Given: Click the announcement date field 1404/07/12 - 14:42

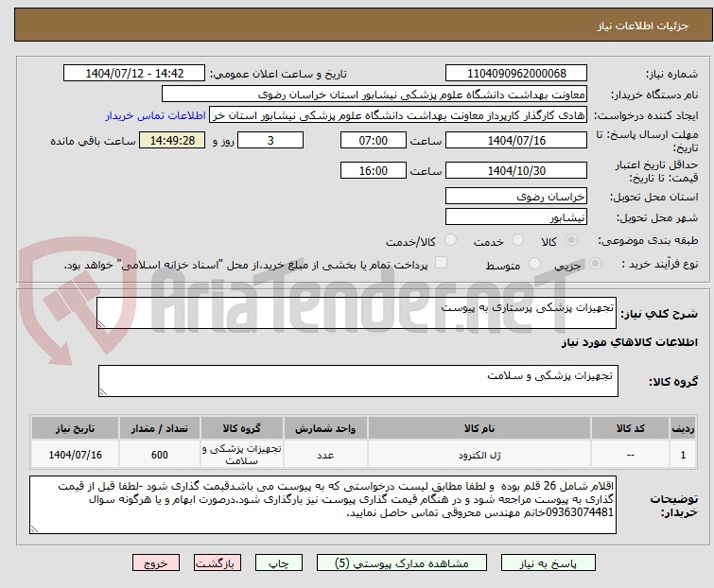Looking at the screenshot, I should click(x=134, y=74).
